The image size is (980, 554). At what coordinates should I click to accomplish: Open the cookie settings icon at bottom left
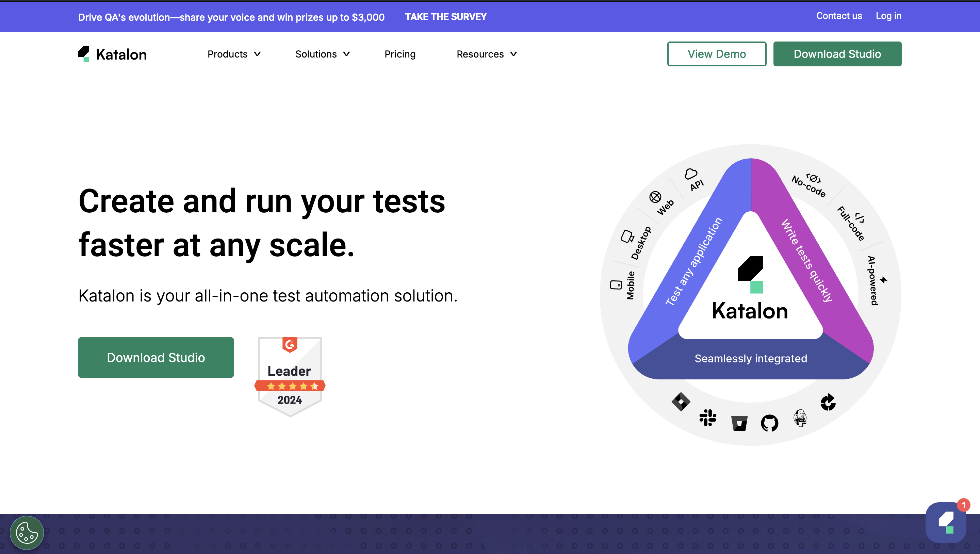pos(26,533)
